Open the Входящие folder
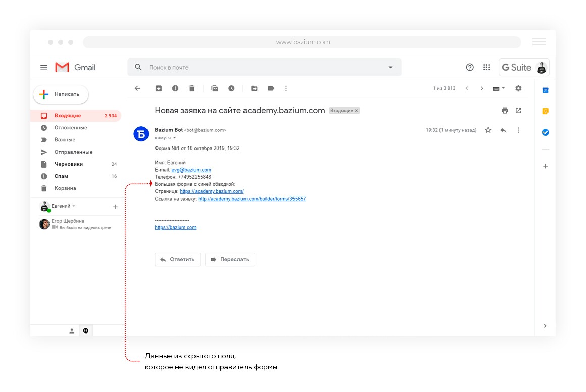The image size is (586, 392). [76, 116]
